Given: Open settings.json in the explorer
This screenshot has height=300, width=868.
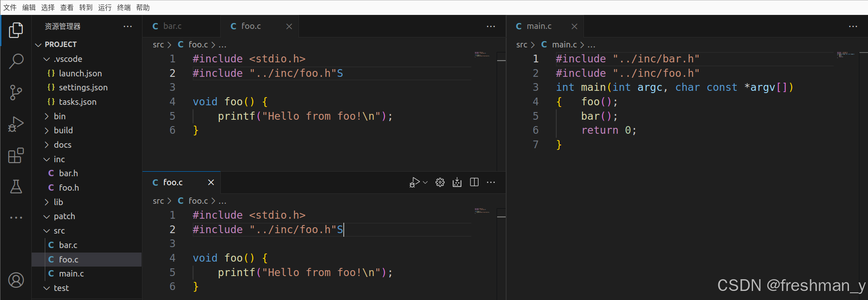Looking at the screenshot, I should pyautogui.click(x=86, y=87).
